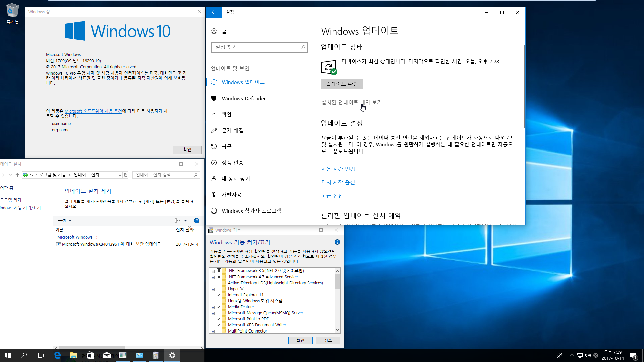Open 사용 시간 변경 link
644x362 pixels.
pos(338,169)
